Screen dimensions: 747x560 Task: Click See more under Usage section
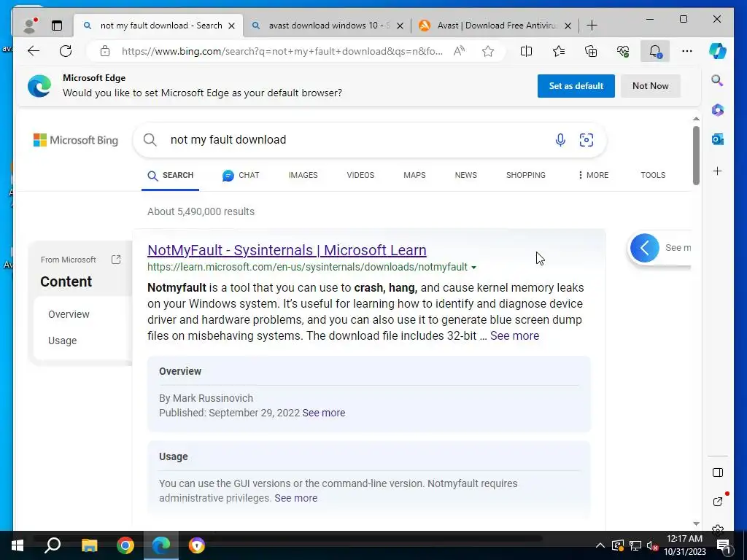pyautogui.click(x=296, y=498)
